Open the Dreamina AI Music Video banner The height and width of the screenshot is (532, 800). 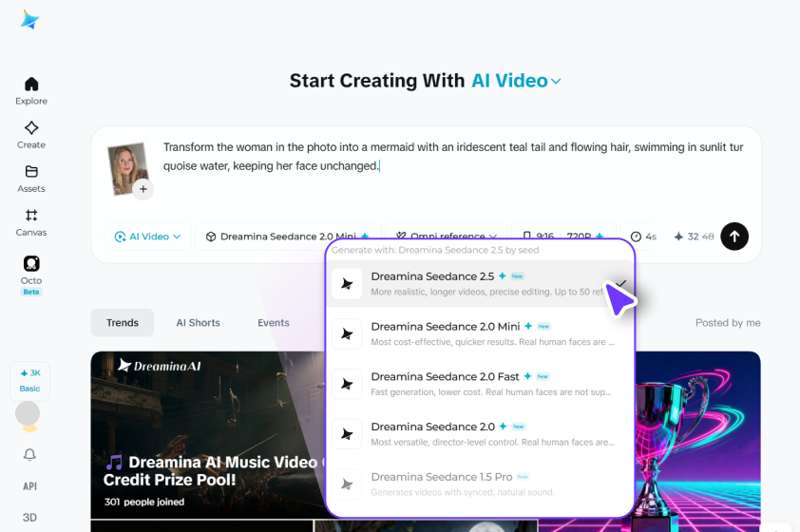pyautogui.click(x=208, y=434)
